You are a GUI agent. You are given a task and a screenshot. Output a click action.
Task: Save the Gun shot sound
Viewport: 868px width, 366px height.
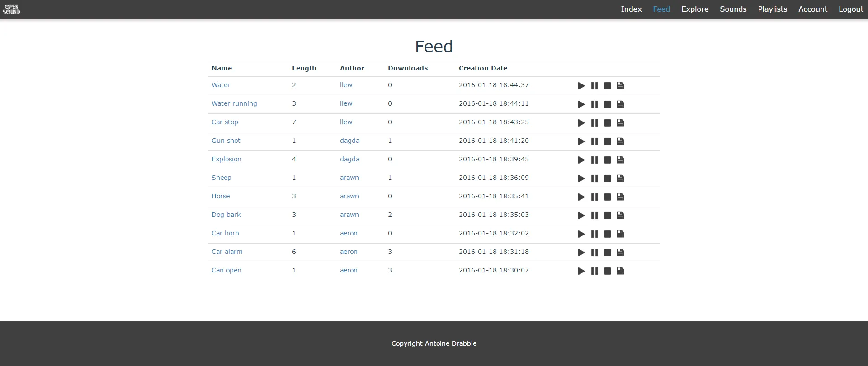620,141
